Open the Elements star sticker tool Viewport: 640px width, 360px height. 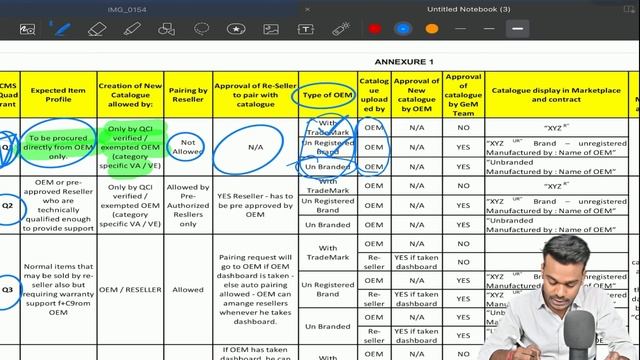(236, 29)
